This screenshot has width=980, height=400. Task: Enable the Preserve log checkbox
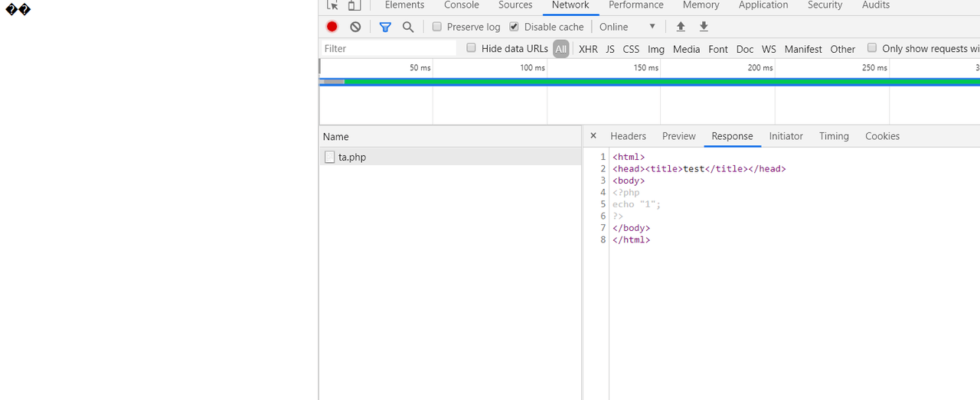click(x=437, y=27)
